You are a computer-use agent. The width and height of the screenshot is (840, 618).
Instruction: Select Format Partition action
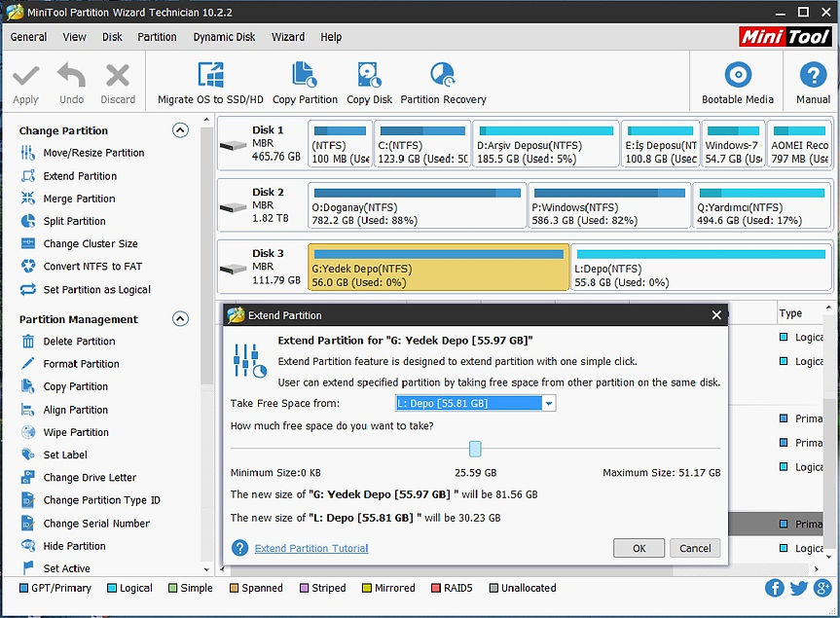click(x=70, y=364)
